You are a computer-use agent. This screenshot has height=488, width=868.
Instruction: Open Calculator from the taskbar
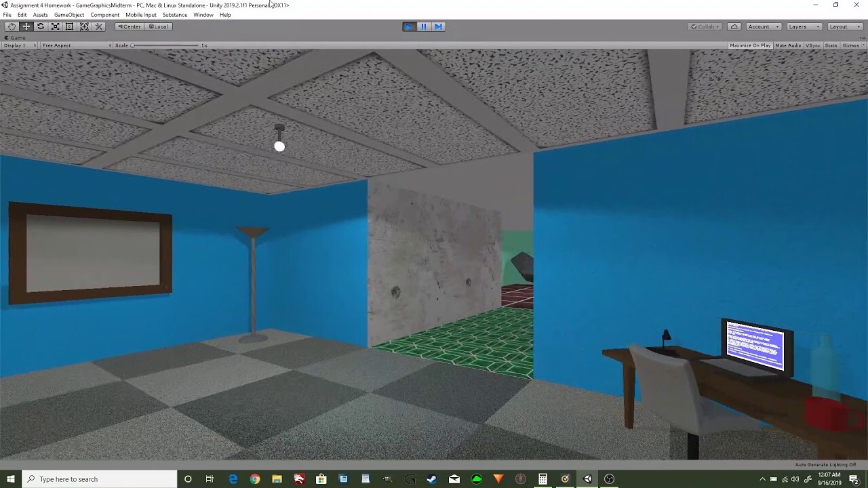tap(542, 479)
